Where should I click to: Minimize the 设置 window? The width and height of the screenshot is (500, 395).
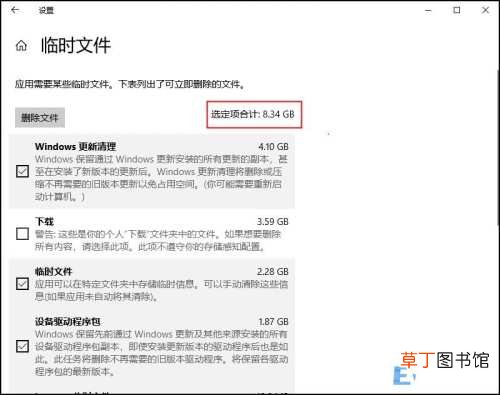[428, 11]
